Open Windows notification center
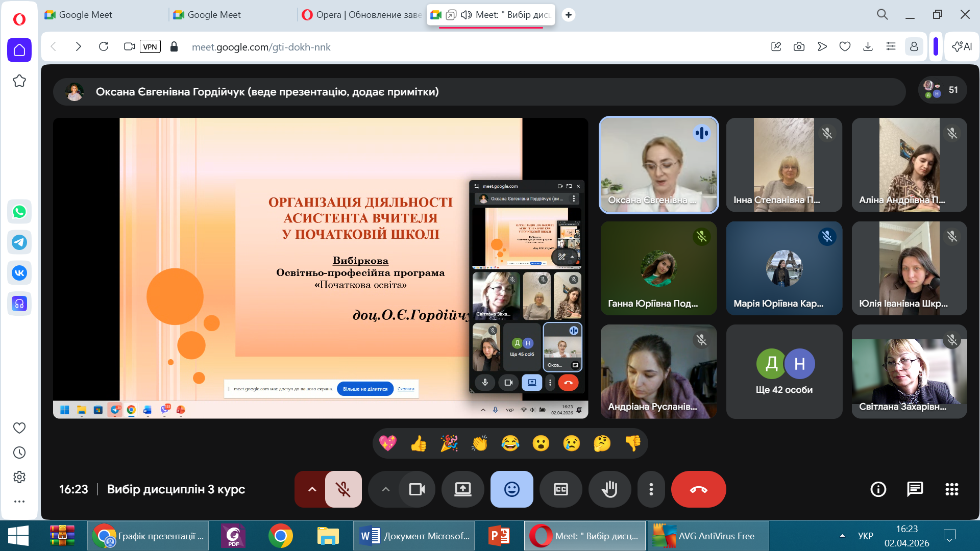The height and width of the screenshot is (551, 980). [x=950, y=536]
